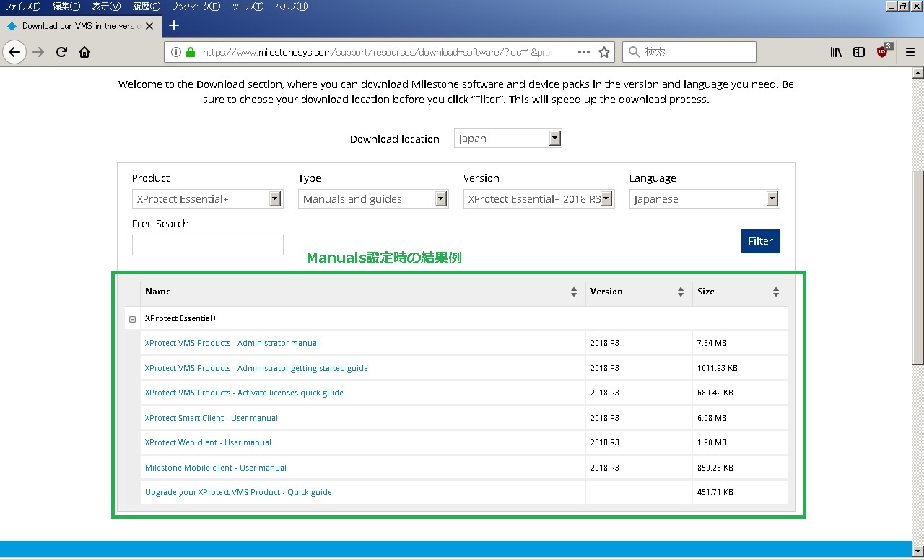924x560 pixels.
Task: Click the 2018 R3 cell for Milestone Mobile client
Action: 639,468
